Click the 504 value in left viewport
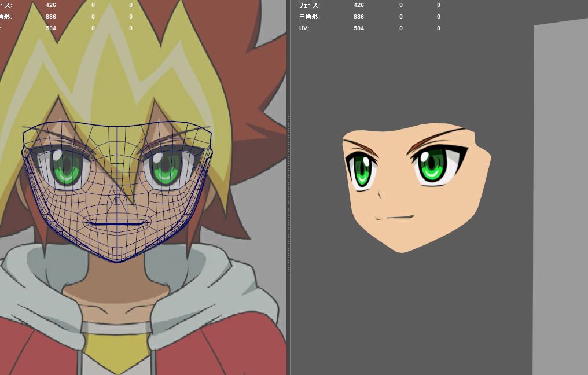 click(x=50, y=28)
